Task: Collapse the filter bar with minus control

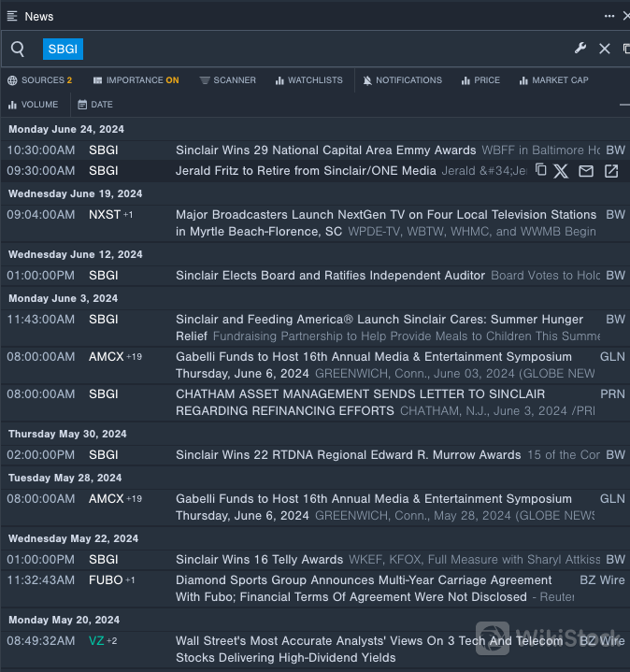Action: tap(623, 105)
